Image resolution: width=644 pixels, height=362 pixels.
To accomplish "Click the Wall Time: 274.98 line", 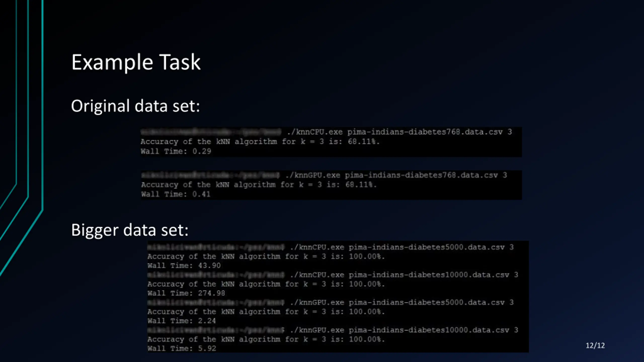I will point(186,293).
